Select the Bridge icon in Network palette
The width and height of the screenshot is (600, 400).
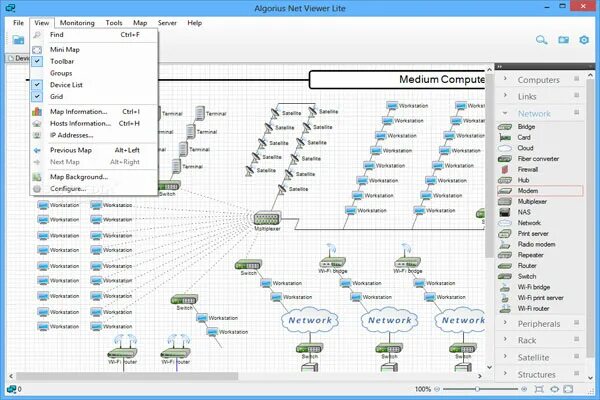point(505,127)
